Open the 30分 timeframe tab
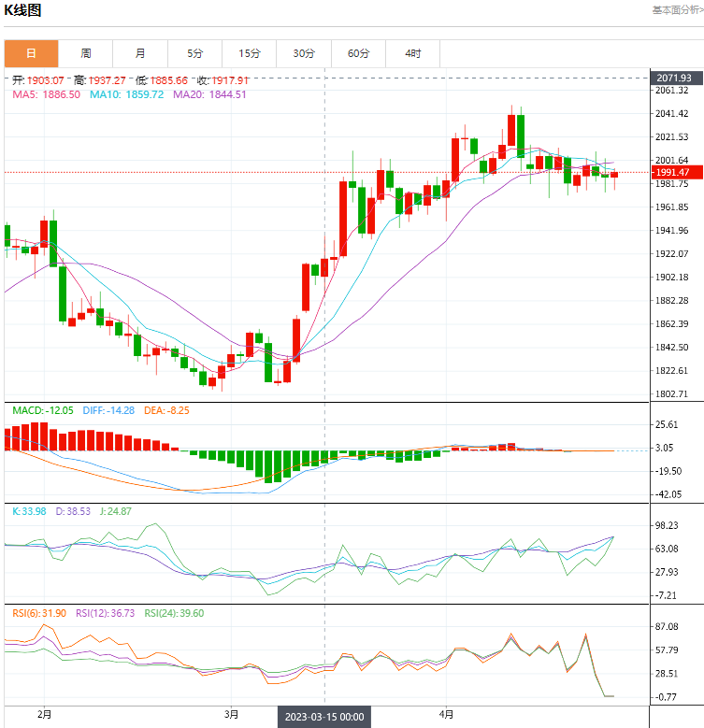This screenshot has width=704, height=728. point(304,53)
